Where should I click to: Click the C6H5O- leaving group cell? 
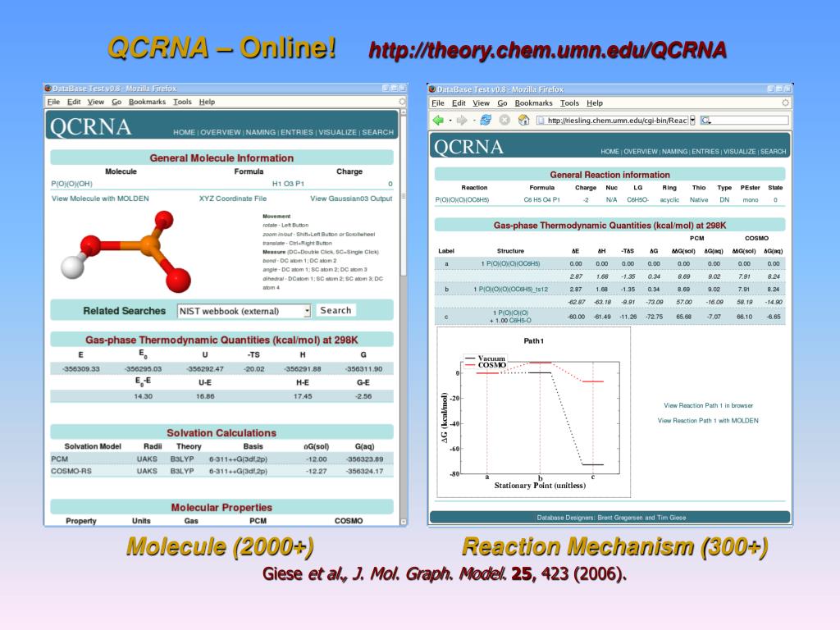(637, 200)
